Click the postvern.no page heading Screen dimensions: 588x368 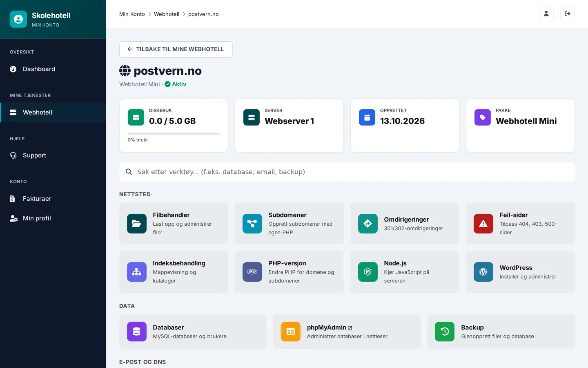(x=167, y=71)
